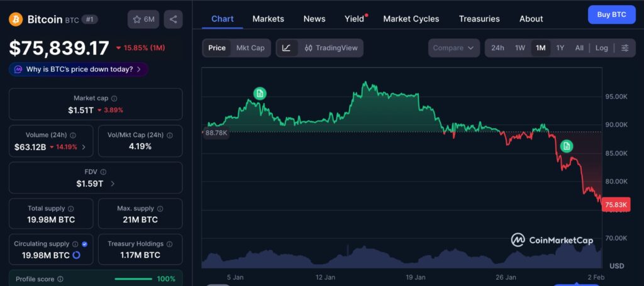Click the $1.59T FDV value
This screenshot has width=644, height=286.
click(90, 184)
